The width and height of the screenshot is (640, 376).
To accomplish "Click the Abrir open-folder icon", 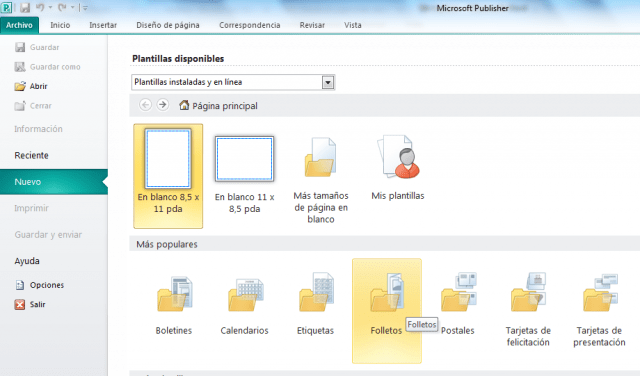I will (20, 86).
